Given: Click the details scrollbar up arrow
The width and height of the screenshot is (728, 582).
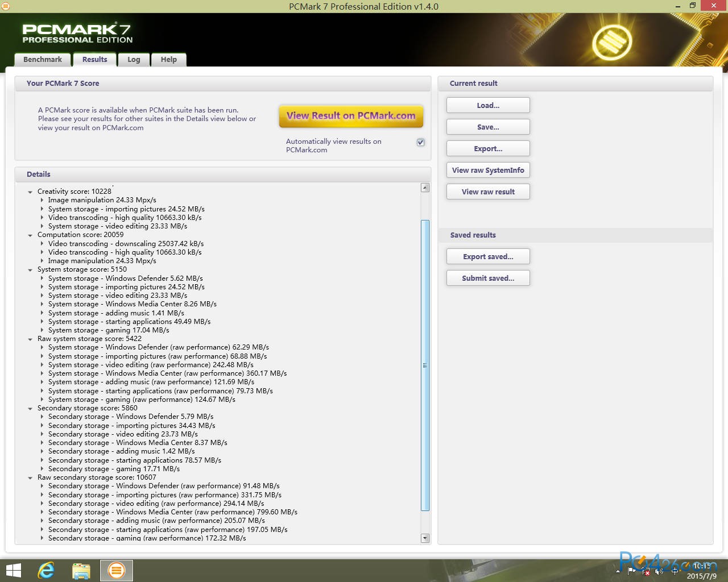Looking at the screenshot, I should 425,188.
